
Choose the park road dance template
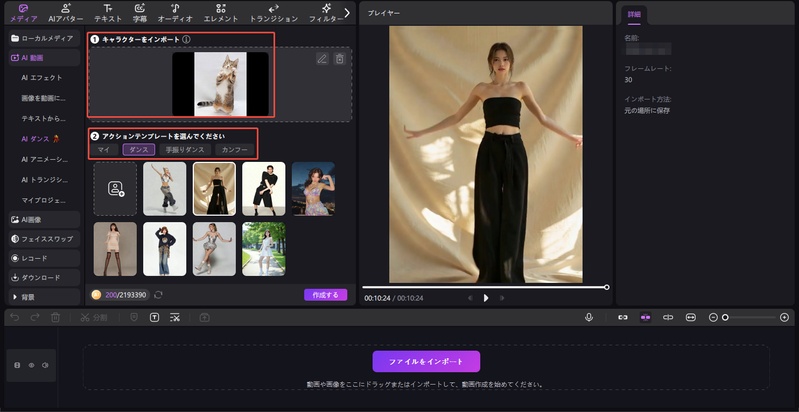pos(263,249)
